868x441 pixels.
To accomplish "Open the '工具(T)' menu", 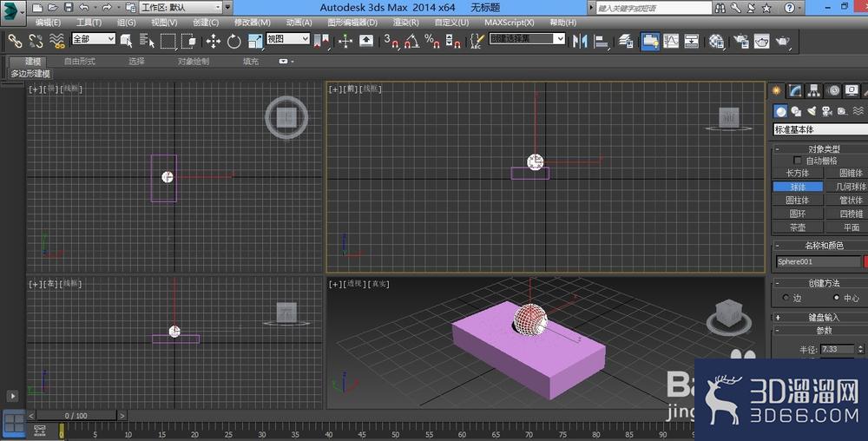I will tap(89, 23).
